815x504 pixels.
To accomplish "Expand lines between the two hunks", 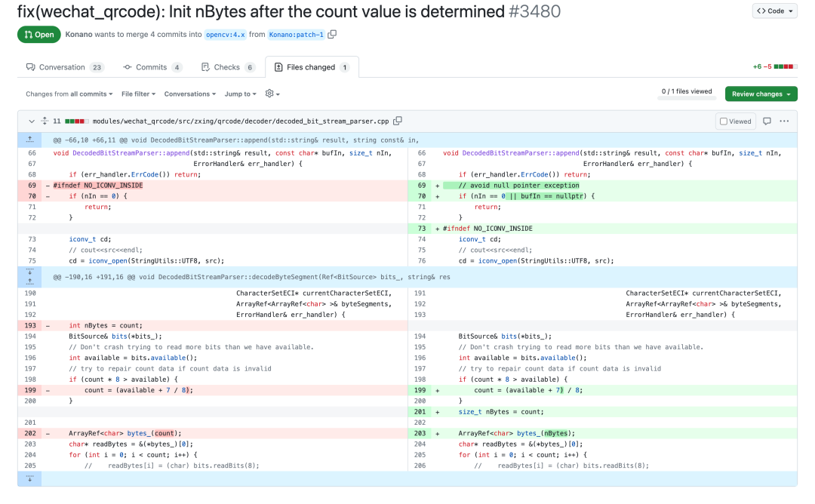I will coord(29,276).
